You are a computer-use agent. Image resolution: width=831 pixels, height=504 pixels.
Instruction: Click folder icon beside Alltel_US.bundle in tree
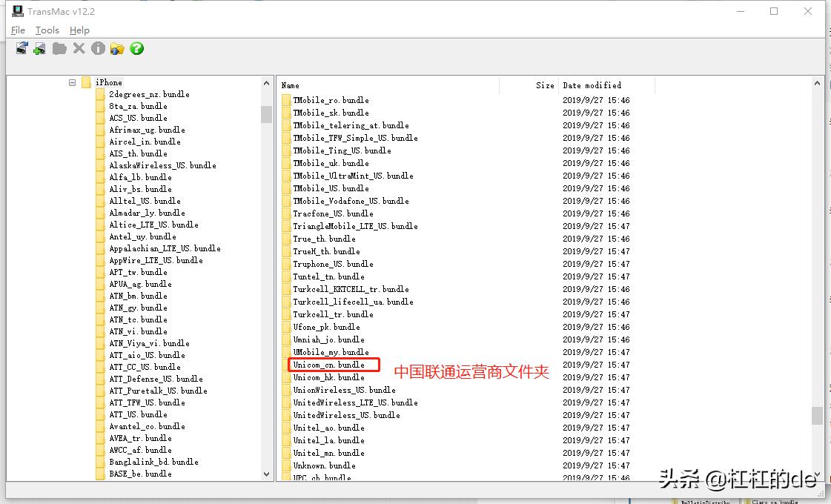(x=100, y=201)
